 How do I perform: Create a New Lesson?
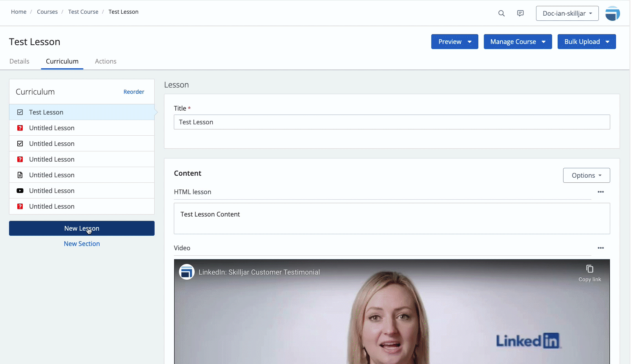(82, 228)
